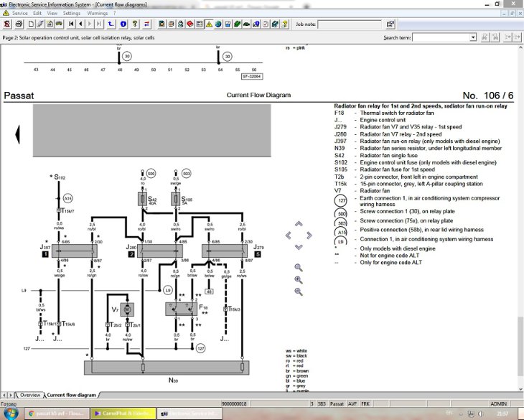This screenshot has width=524, height=420.
Task: Open the View menu
Action: [52, 13]
